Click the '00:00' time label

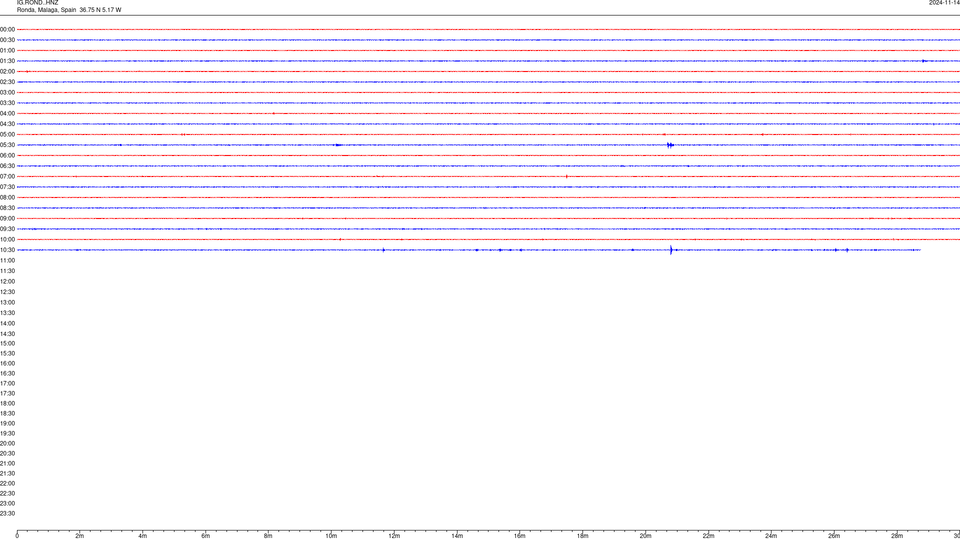7,29
